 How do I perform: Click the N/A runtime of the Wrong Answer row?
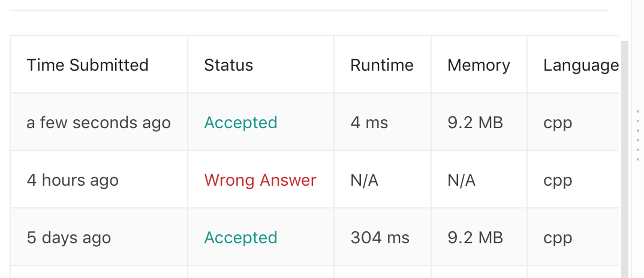point(365,180)
